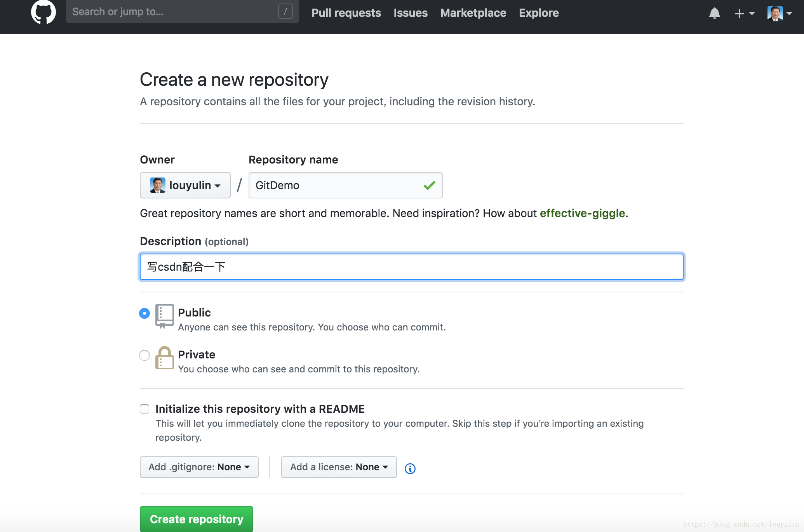Go to Pull requests
The image size is (804, 532).
346,13
